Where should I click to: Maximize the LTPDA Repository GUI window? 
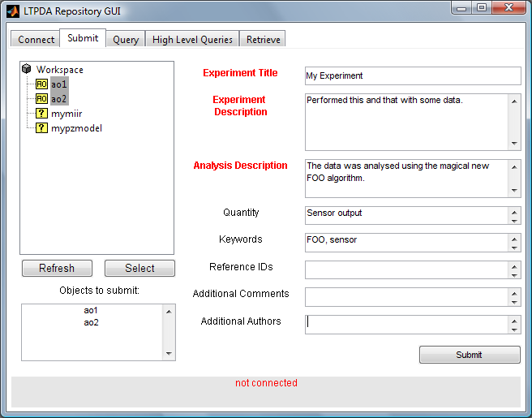[x=482, y=8]
